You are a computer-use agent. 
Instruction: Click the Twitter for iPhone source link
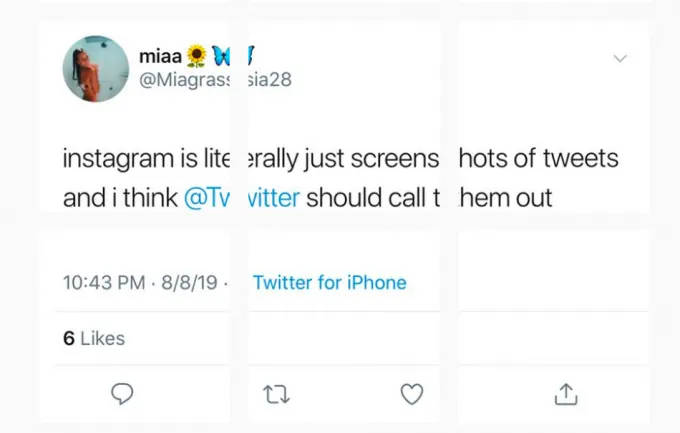[330, 282]
